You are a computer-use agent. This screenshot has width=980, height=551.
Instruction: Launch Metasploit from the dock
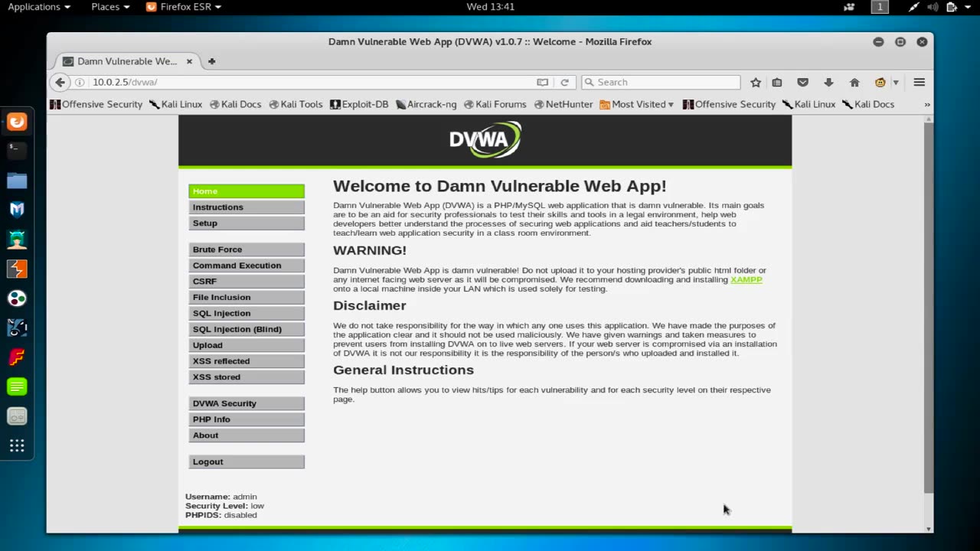[17, 210]
